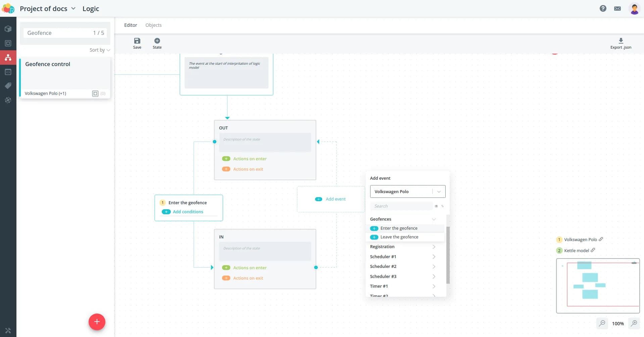644x337 pixels.
Task: Open the messages envelope icon
Action: click(x=617, y=9)
